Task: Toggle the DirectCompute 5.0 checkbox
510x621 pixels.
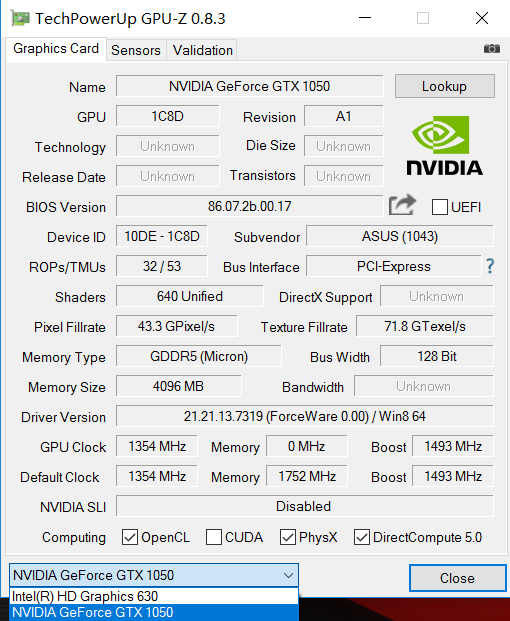Action: tap(362, 537)
